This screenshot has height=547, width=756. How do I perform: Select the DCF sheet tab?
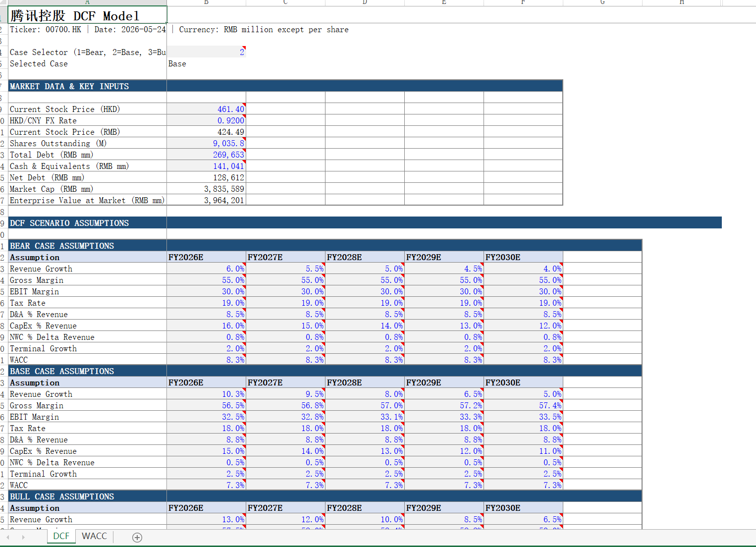pos(61,536)
